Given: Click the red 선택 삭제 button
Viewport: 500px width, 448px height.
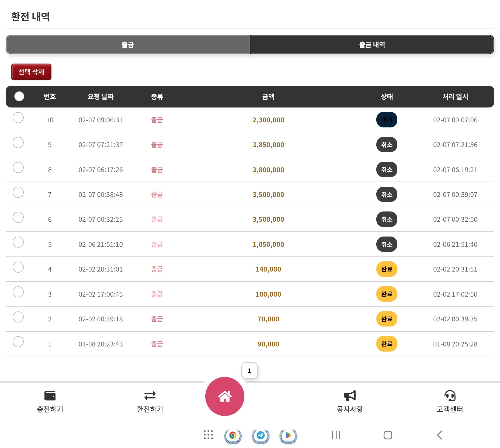Looking at the screenshot, I should [31, 72].
